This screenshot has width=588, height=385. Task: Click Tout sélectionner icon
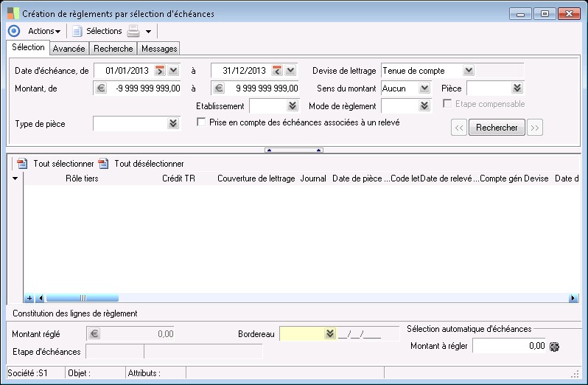22,164
